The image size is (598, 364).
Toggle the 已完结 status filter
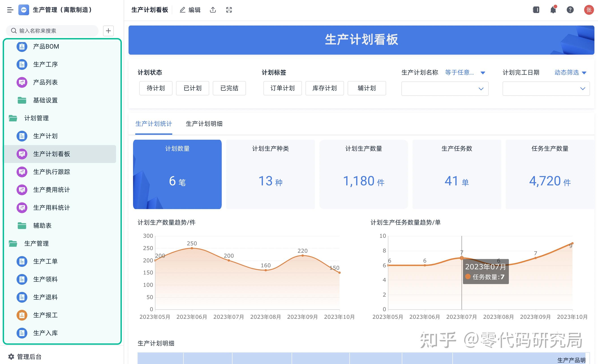[x=229, y=88]
